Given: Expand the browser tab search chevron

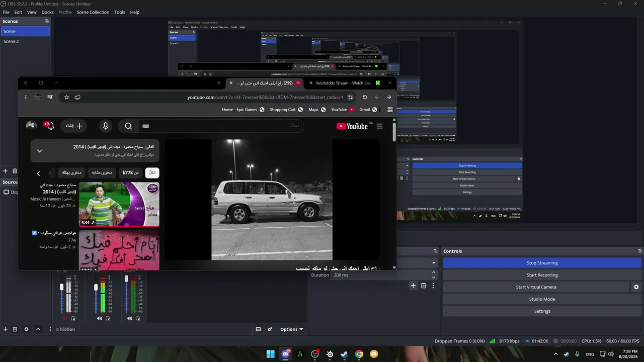Looking at the screenshot, I should pyautogui.click(x=390, y=83).
